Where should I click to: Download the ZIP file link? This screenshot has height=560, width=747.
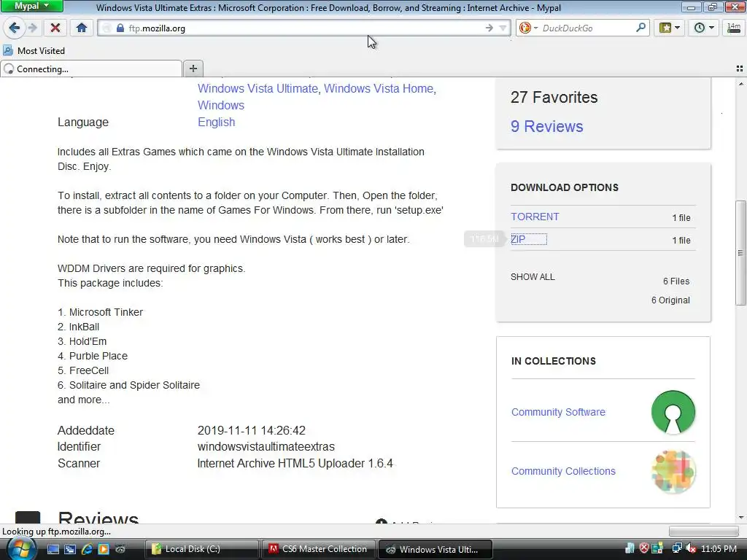point(518,239)
